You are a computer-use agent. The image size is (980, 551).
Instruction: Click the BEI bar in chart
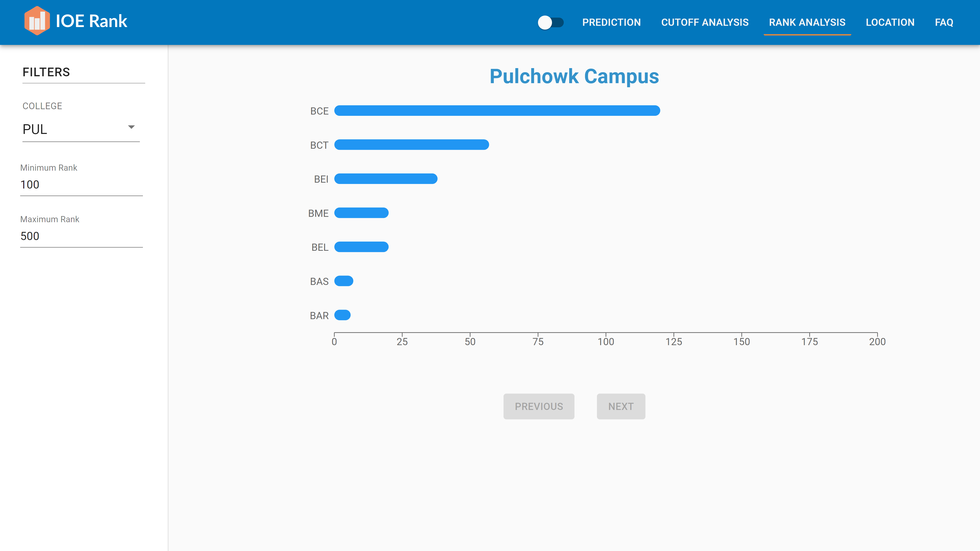(385, 179)
